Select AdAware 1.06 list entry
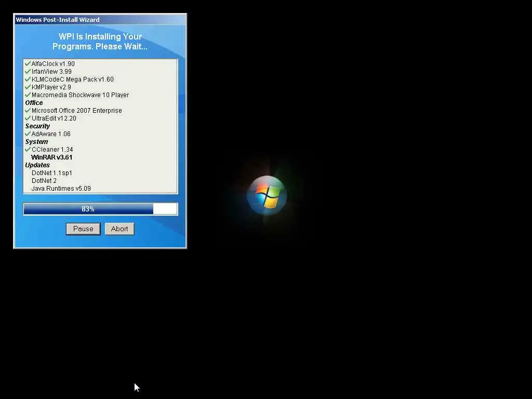The width and height of the screenshot is (532, 399). tap(51, 134)
